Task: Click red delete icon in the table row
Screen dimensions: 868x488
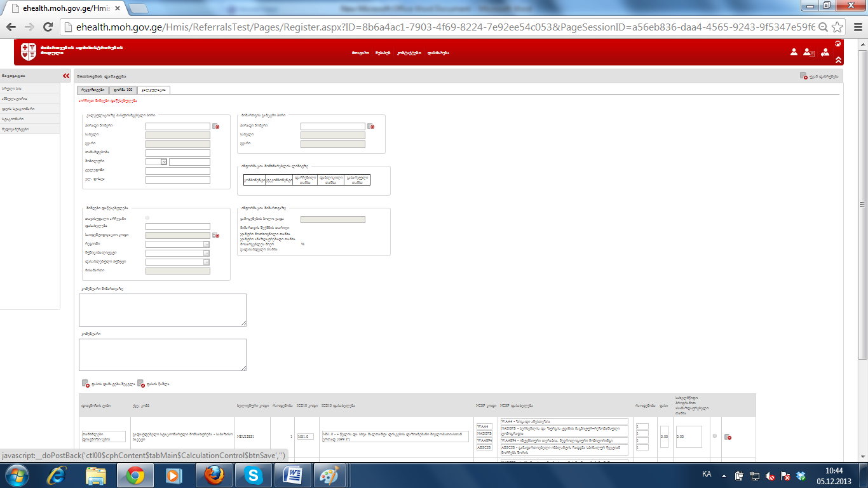Action: pyautogui.click(x=728, y=437)
